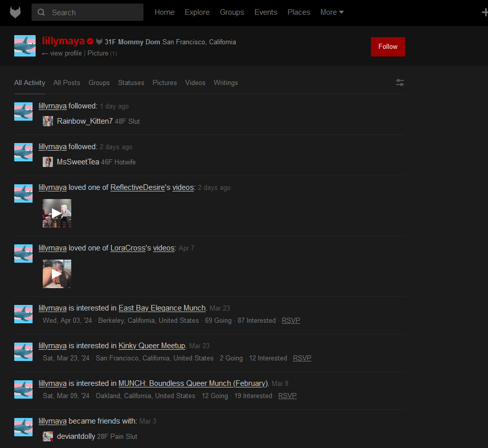Screen dimensions: 488x448
Task: Open the MUNCH: Boundless Queer Munch (February) event
Action: pos(193,383)
